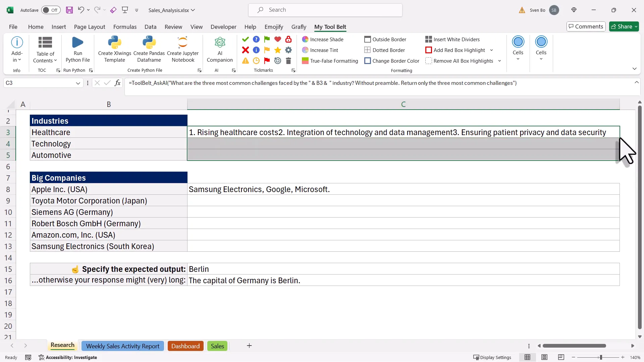Viewport: 644px width, 362px height.
Task: Click the zoom slider in status bar
Action: pyautogui.click(x=601, y=357)
